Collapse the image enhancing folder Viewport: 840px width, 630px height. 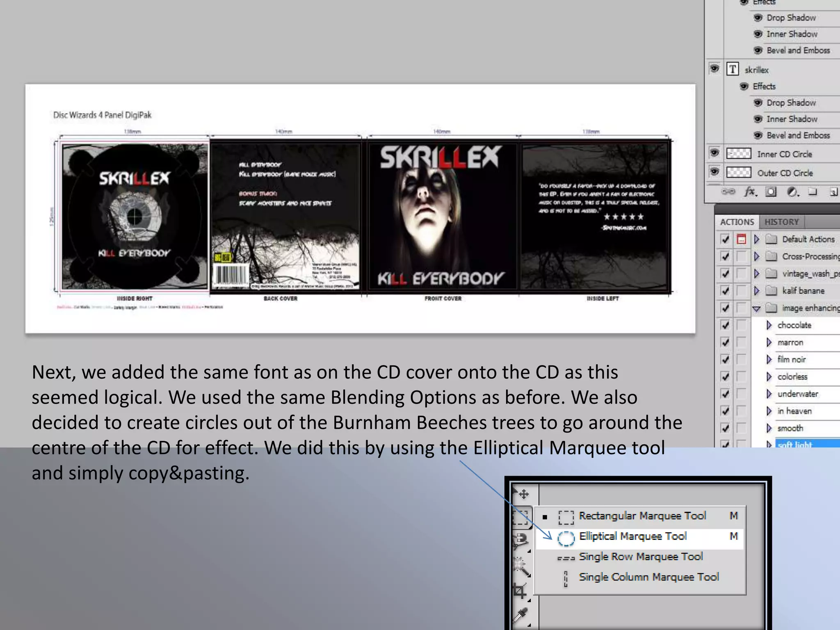[x=757, y=308]
